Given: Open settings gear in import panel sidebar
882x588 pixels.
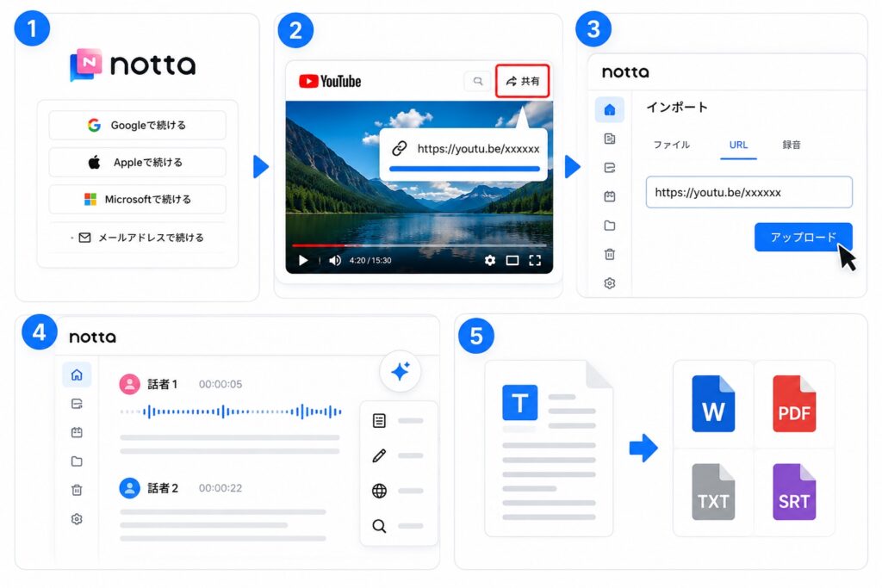Looking at the screenshot, I should (x=610, y=283).
